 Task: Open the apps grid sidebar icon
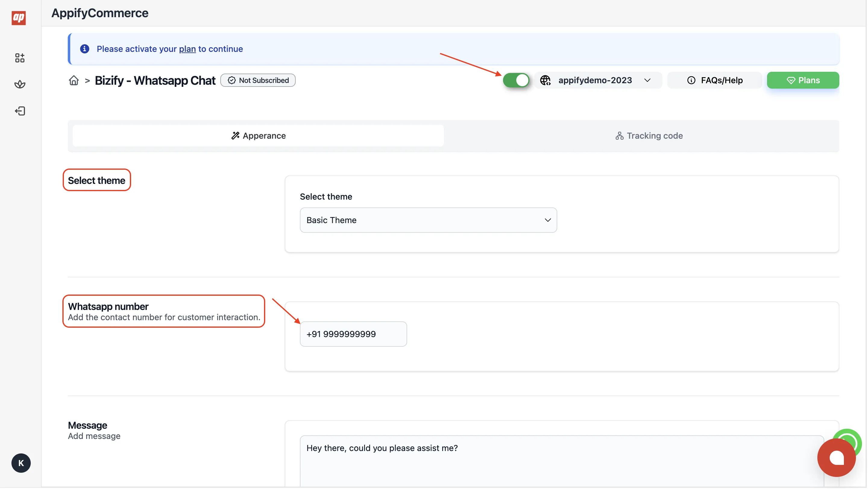click(x=20, y=58)
